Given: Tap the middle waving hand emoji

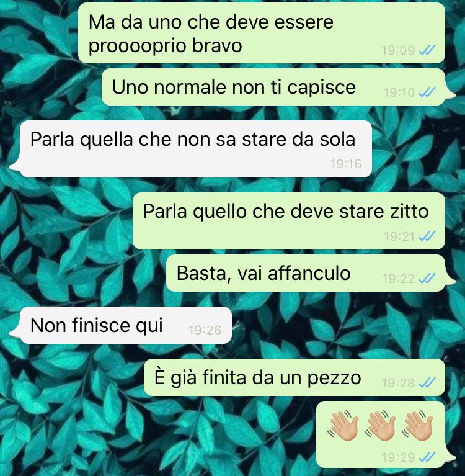Looking at the screenshot, I should (x=380, y=425).
